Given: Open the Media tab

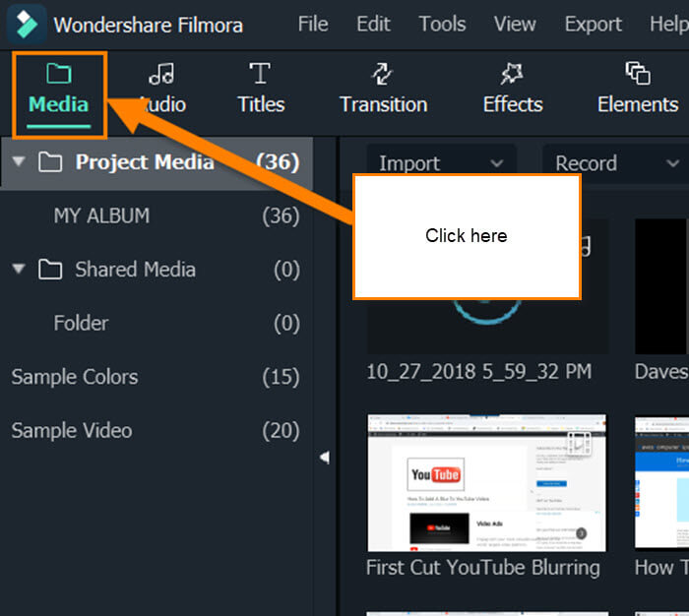Looking at the screenshot, I should click(x=58, y=94).
